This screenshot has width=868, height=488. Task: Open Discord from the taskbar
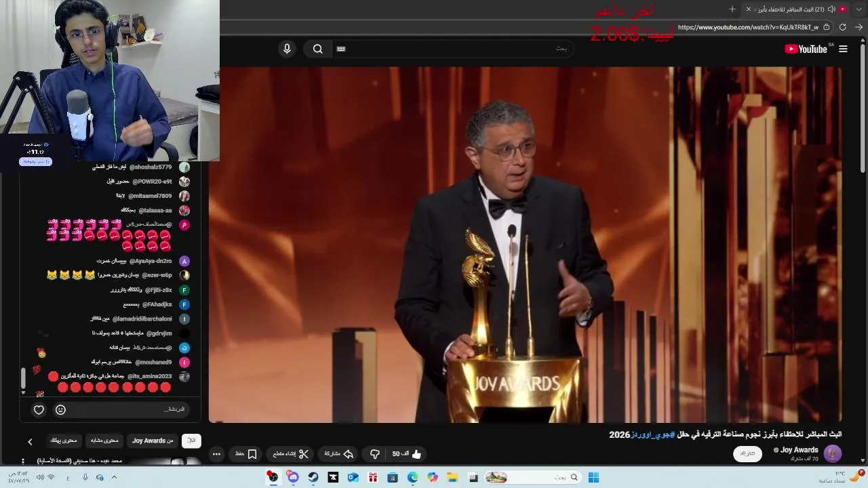coord(293,477)
